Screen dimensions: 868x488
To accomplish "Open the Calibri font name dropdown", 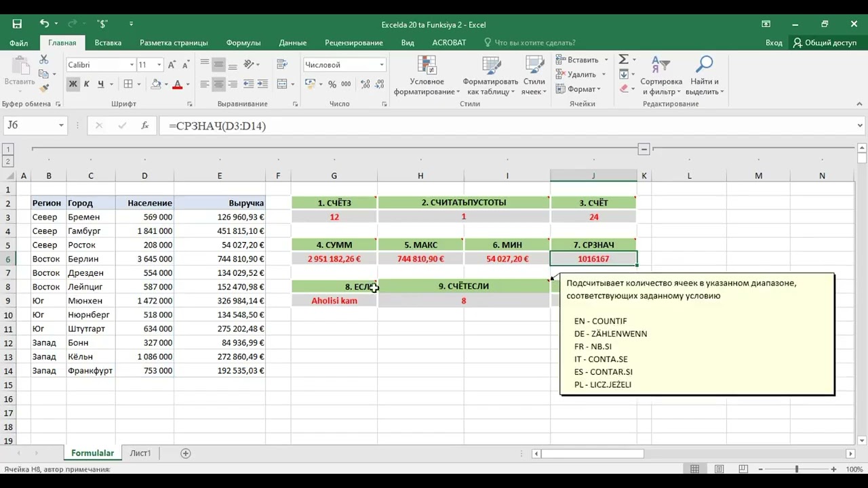I will (x=131, y=65).
